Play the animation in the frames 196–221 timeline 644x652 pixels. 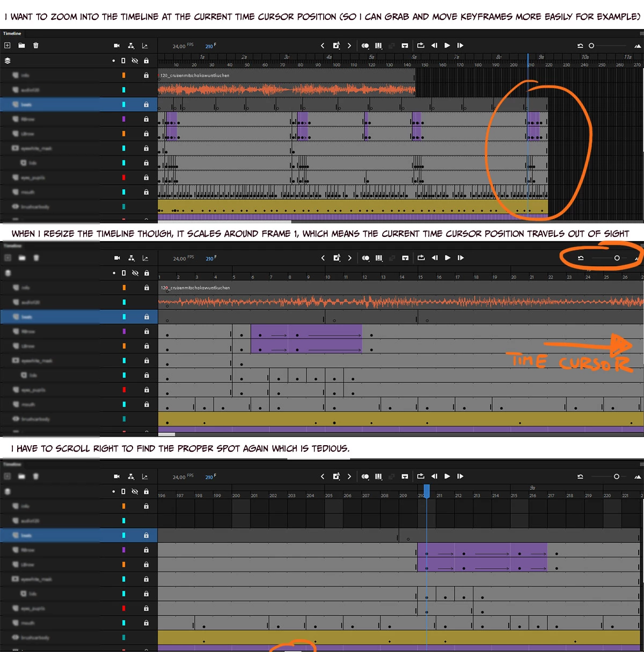[x=447, y=476]
